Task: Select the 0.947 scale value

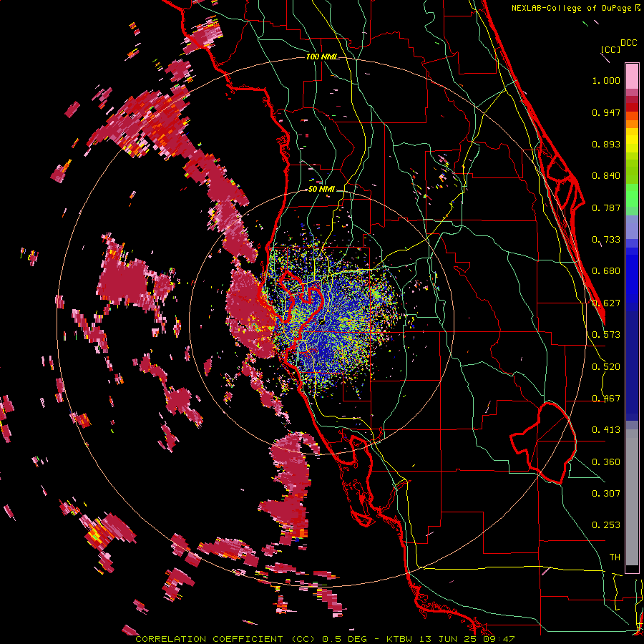Action: tap(606, 112)
